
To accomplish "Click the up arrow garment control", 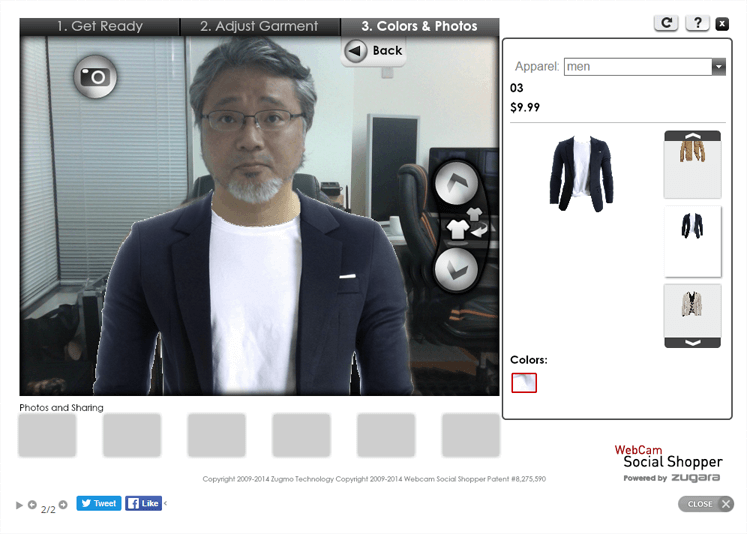I will click(x=457, y=183).
